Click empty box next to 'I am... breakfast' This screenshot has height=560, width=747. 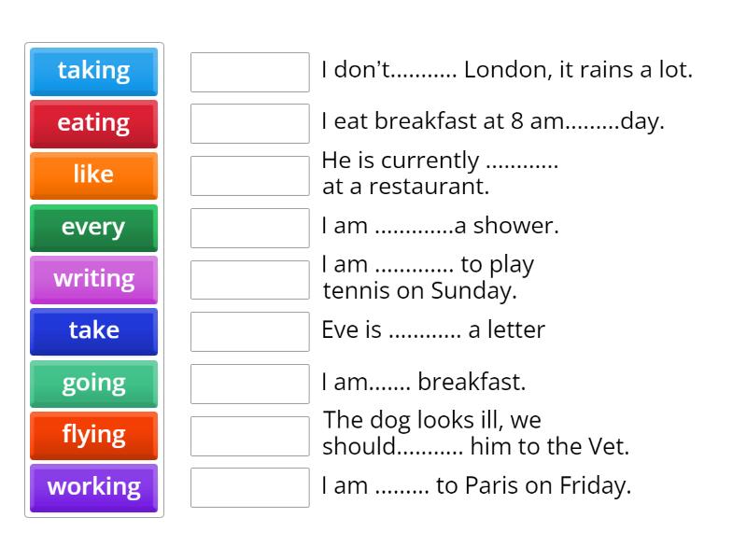coord(249,384)
